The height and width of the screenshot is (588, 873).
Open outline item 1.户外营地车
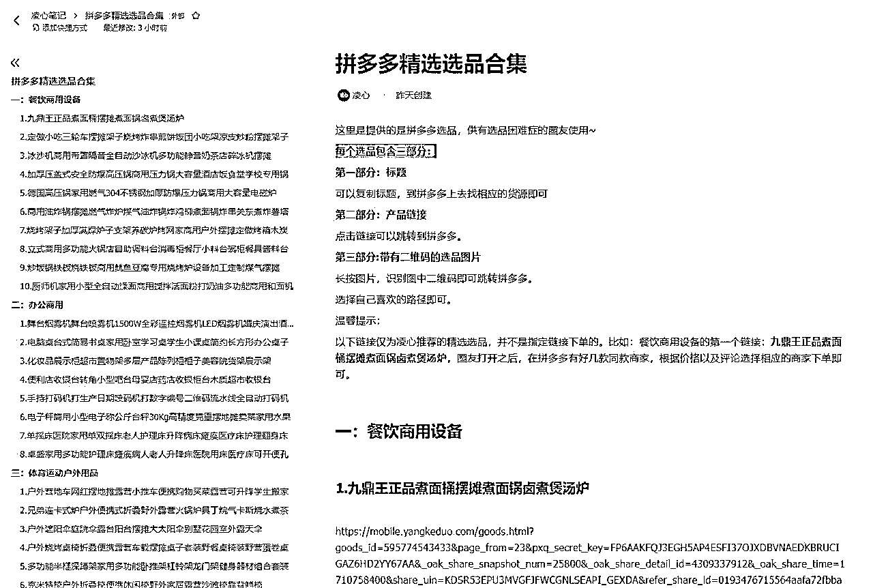(x=154, y=492)
